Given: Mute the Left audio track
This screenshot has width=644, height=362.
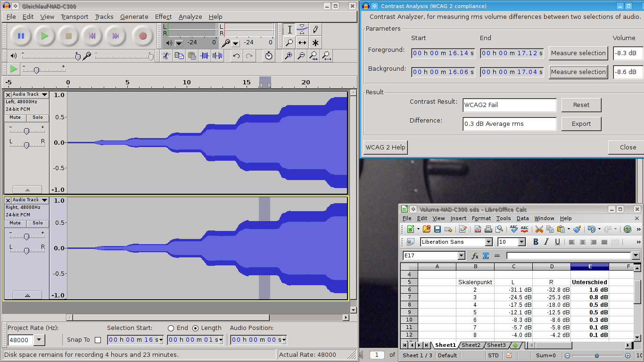Looking at the screenshot, I should point(15,117).
